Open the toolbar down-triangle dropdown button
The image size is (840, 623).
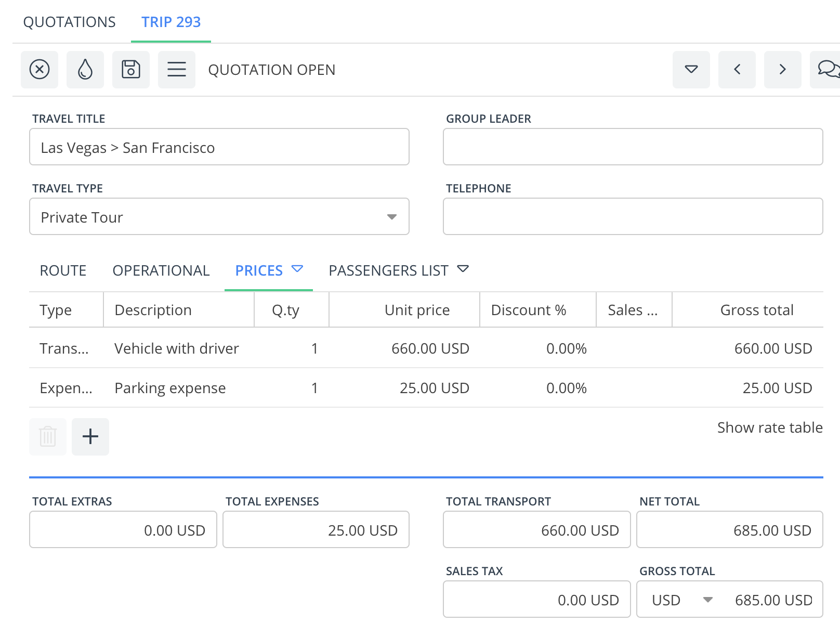click(x=691, y=69)
